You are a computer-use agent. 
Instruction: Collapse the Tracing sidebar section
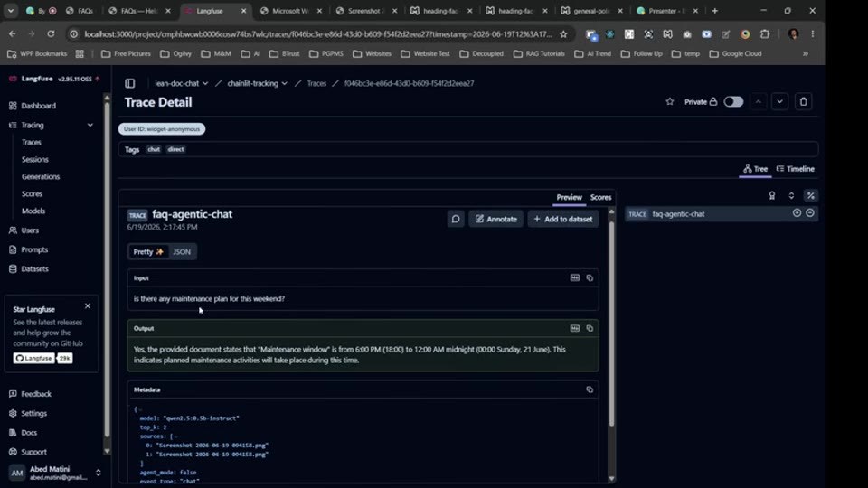tap(90, 125)
